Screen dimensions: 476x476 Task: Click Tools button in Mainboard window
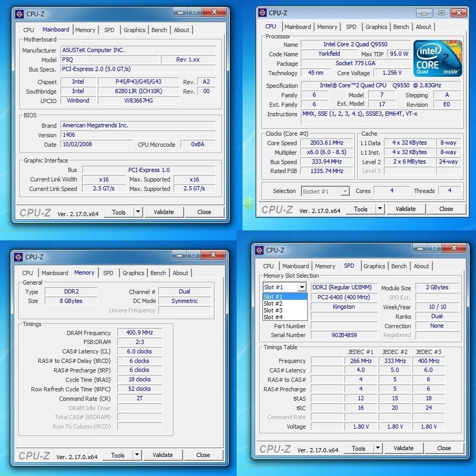119,212
